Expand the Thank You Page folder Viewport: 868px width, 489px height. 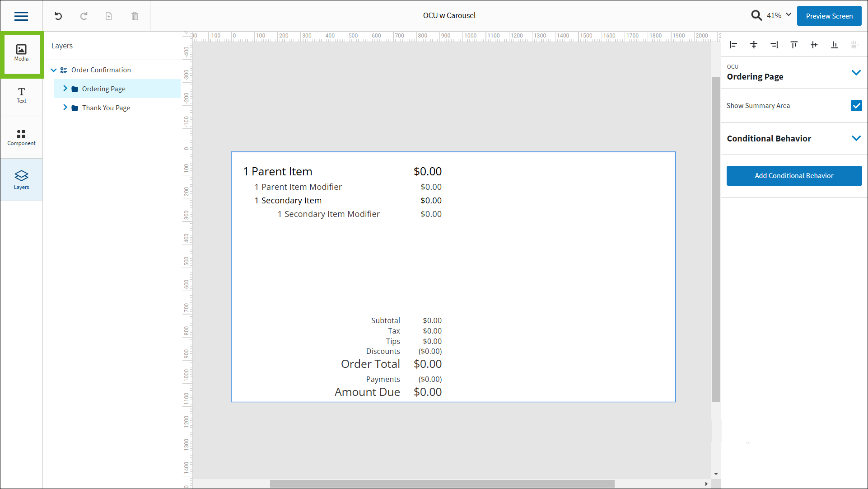[x=65, y=108]
